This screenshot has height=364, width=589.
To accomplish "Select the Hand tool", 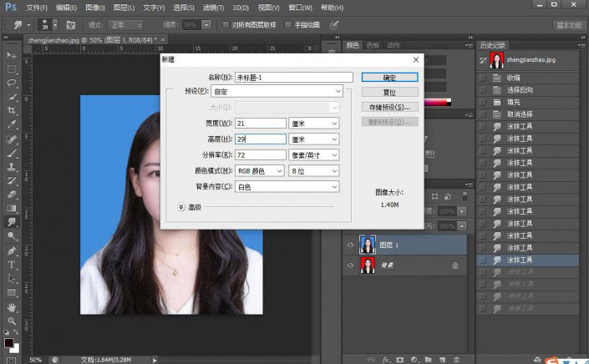I will (13, 306).
